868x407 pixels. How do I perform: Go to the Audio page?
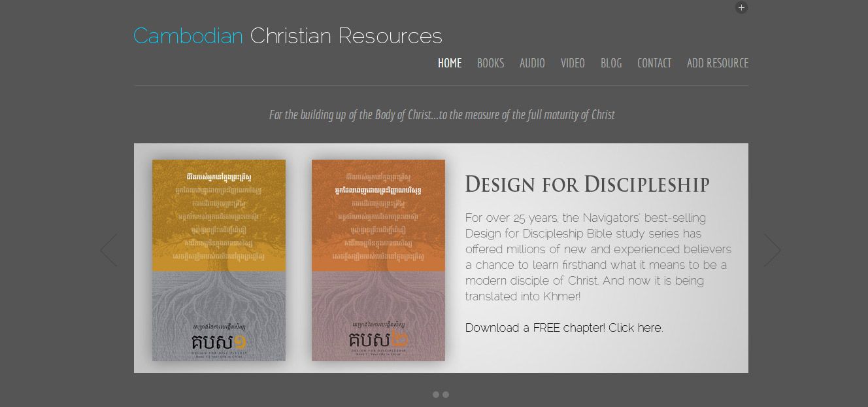[x=532, y=63]
